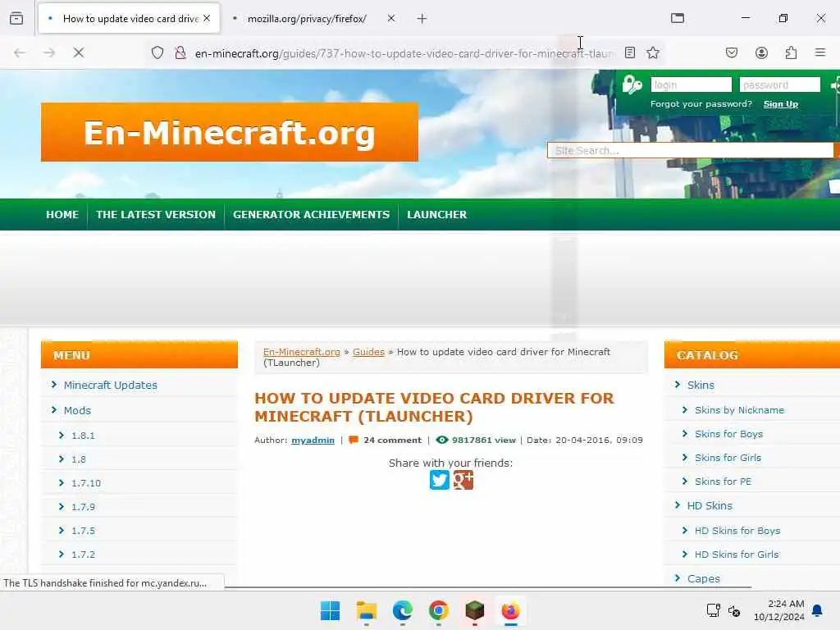Screen dimensions: 840x630
Task: Click the En-Minecraft.org logo banner
Action: coord(230,132)
